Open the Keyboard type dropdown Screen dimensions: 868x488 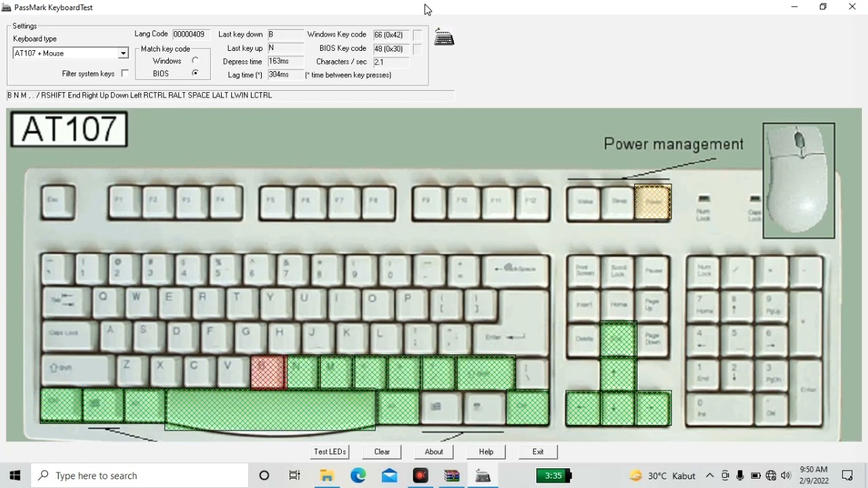123,53
